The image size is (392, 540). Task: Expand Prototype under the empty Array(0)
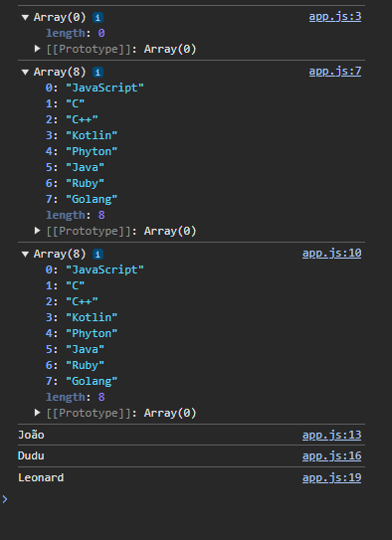37,49
